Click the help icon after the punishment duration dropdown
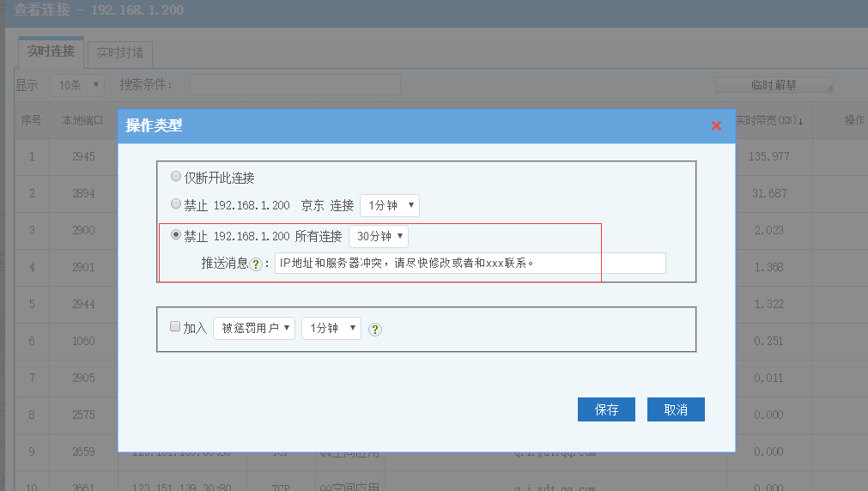Screen dimensions: 868x491 pos(375,329)
